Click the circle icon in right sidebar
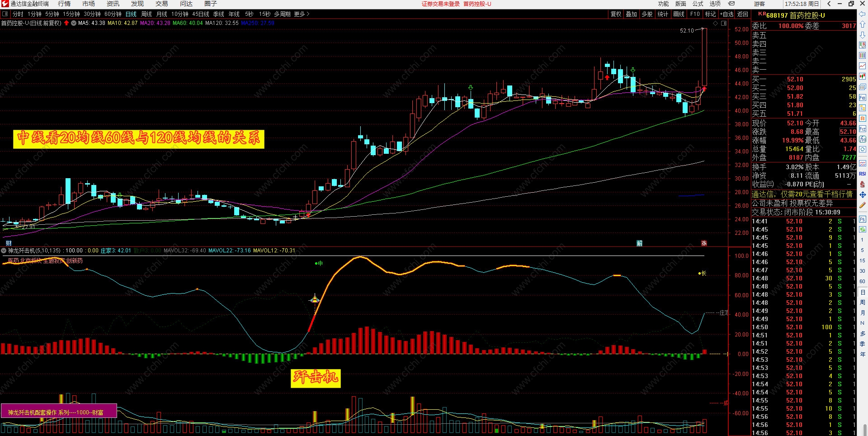This screenshot has width=868, height=436. click(x=863, y=150)
